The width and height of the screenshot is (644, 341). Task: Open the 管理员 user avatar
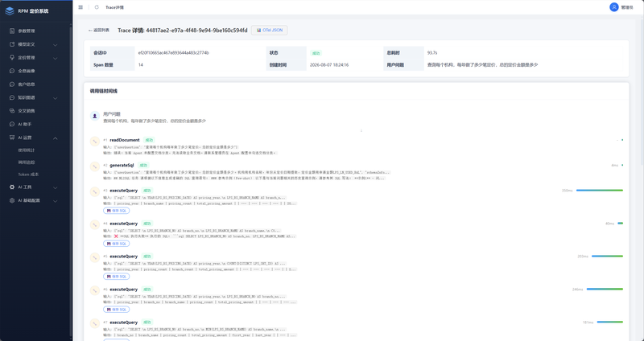click(x=614, y=7)
